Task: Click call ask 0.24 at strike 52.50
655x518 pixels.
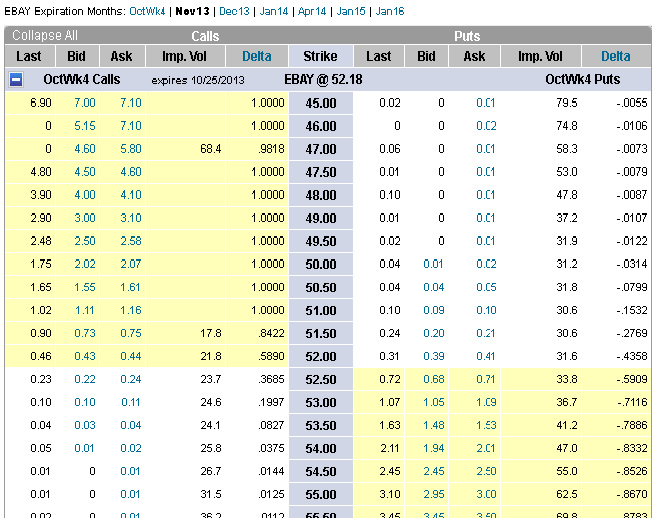Action: point(131,379)
